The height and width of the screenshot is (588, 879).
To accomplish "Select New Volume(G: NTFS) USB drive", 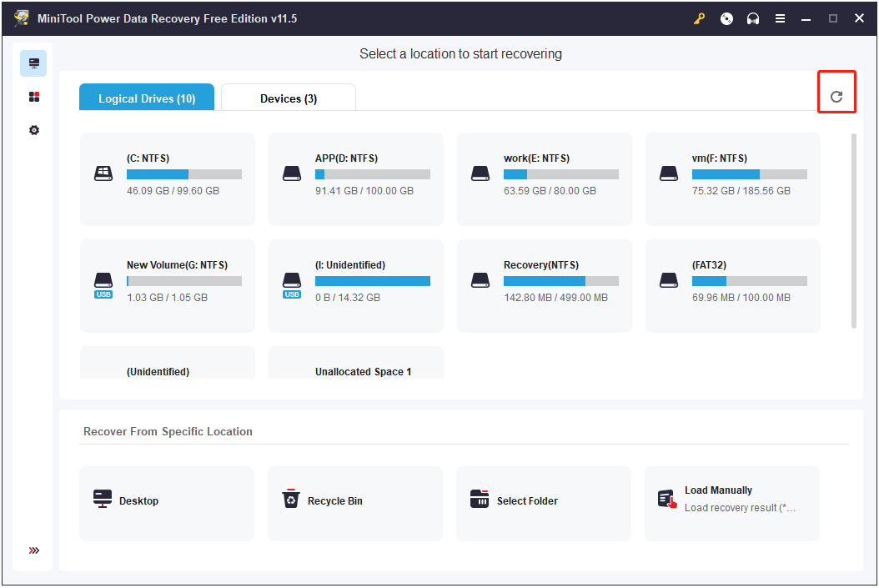I will 168,286.
